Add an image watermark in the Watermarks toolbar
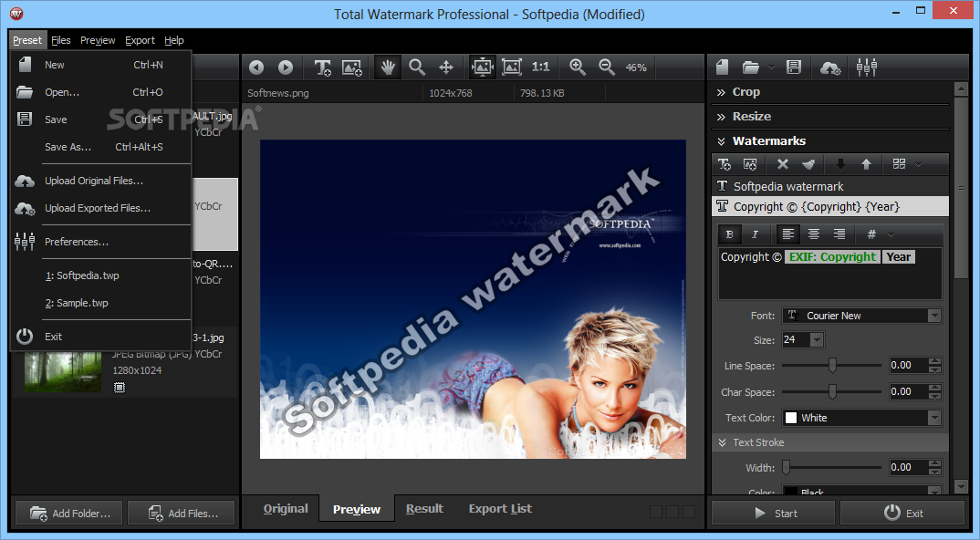Image resolution: width=980 pixels, height=540 pixels. point(750,164)
